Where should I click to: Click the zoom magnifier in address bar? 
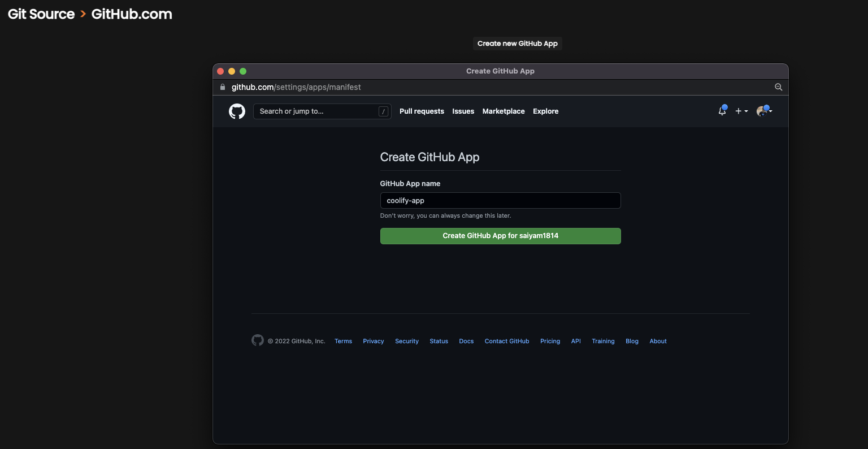[778, 87]
